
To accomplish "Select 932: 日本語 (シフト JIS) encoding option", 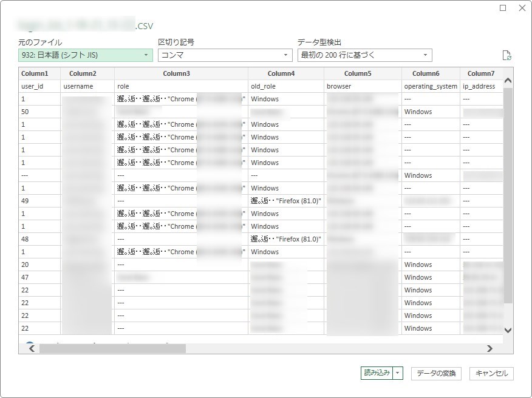I will tap(79, 55).
